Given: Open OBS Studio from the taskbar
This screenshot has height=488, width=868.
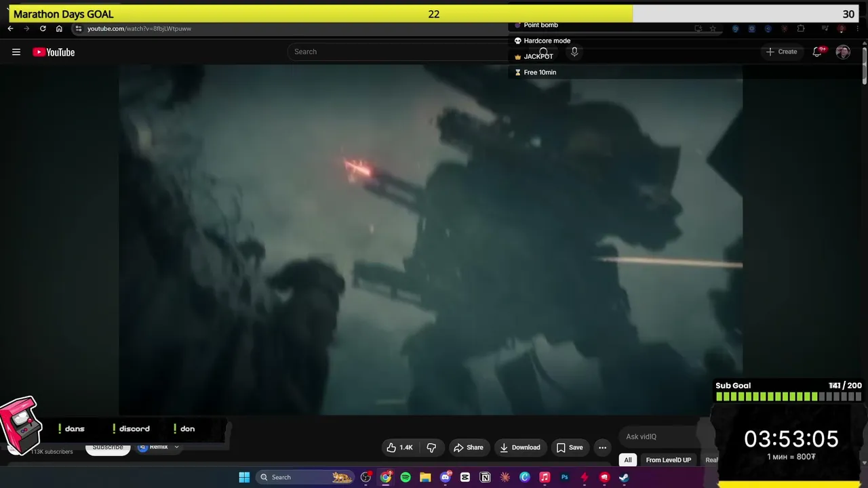Looking at the screenshot, I should pos(366,477).
